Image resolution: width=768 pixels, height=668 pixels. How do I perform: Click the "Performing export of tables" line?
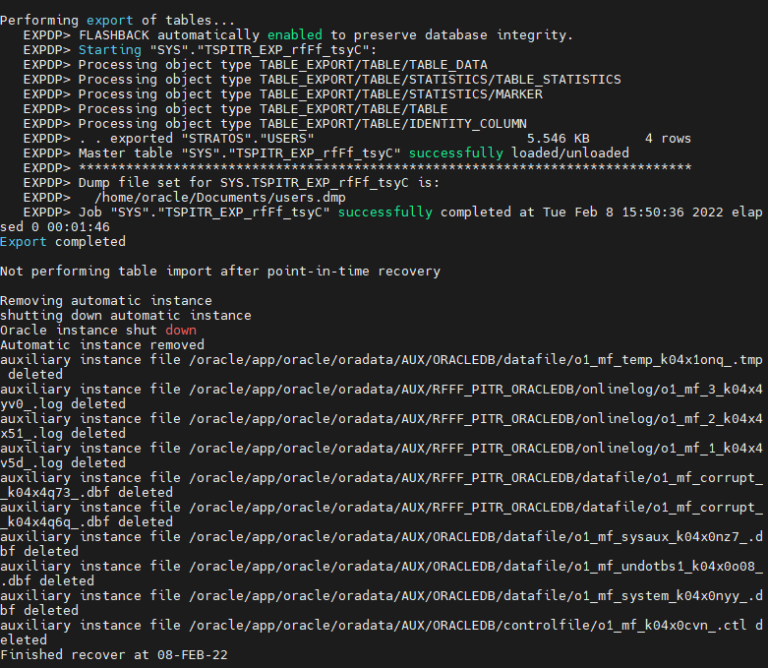pos(116,19)
